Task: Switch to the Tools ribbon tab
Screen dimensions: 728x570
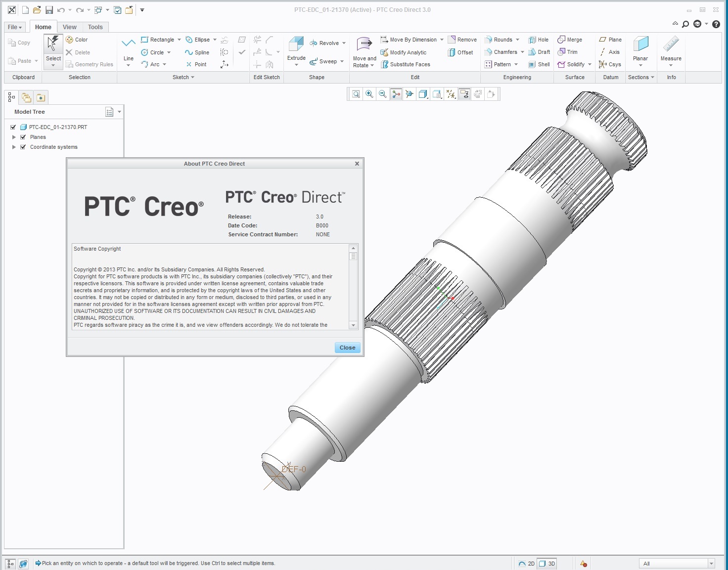Action: point(95,27)
